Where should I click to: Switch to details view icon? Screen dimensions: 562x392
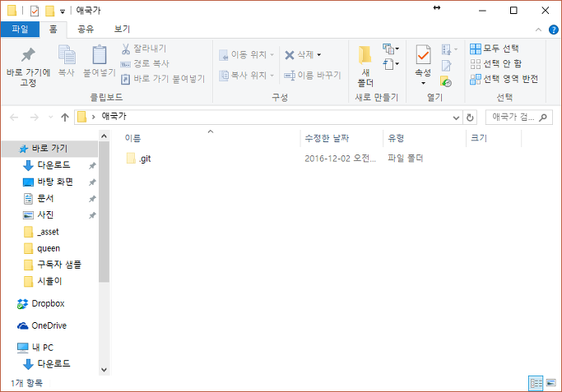pos(536,384)
